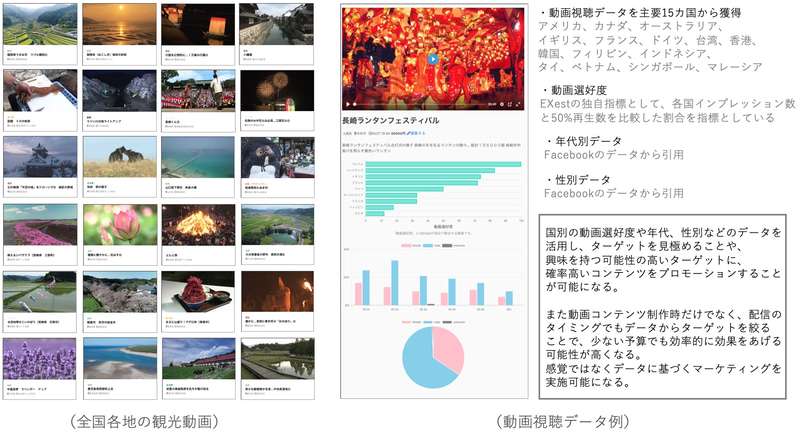Open the terraced rice fields video thumbnail

click(40, 24)
